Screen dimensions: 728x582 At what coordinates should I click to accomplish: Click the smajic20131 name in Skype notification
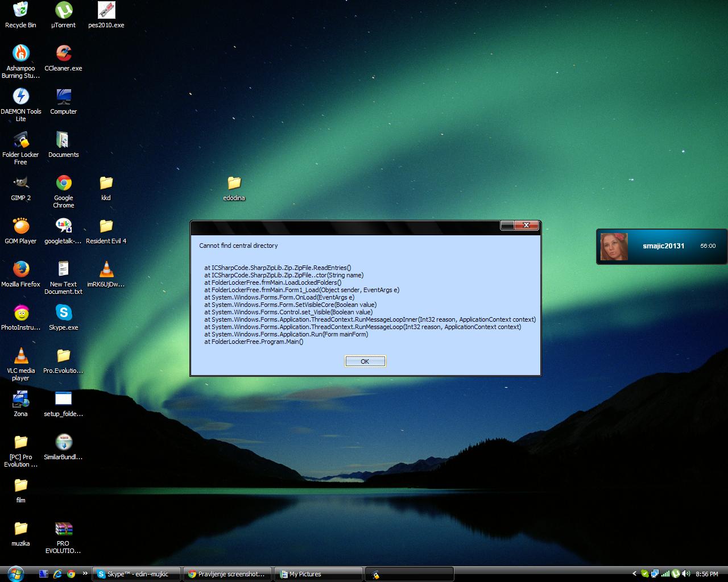pyautogui.click(x=663, y=246)
